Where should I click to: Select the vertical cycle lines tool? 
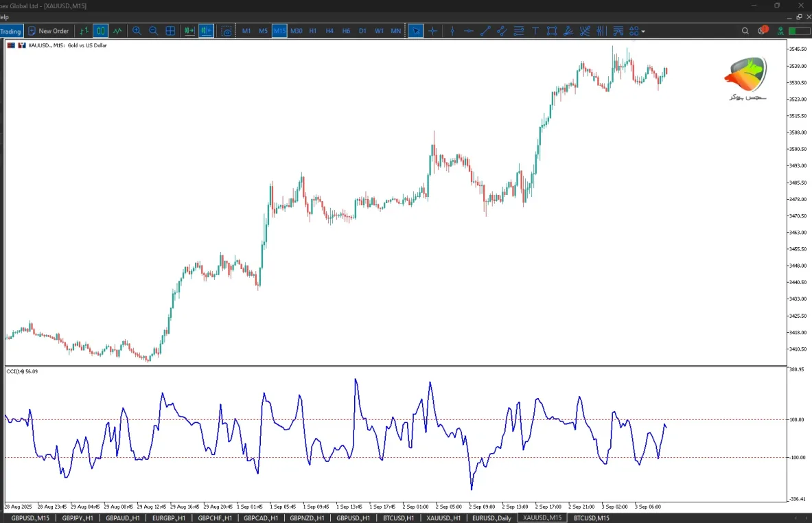click(601, 31)
